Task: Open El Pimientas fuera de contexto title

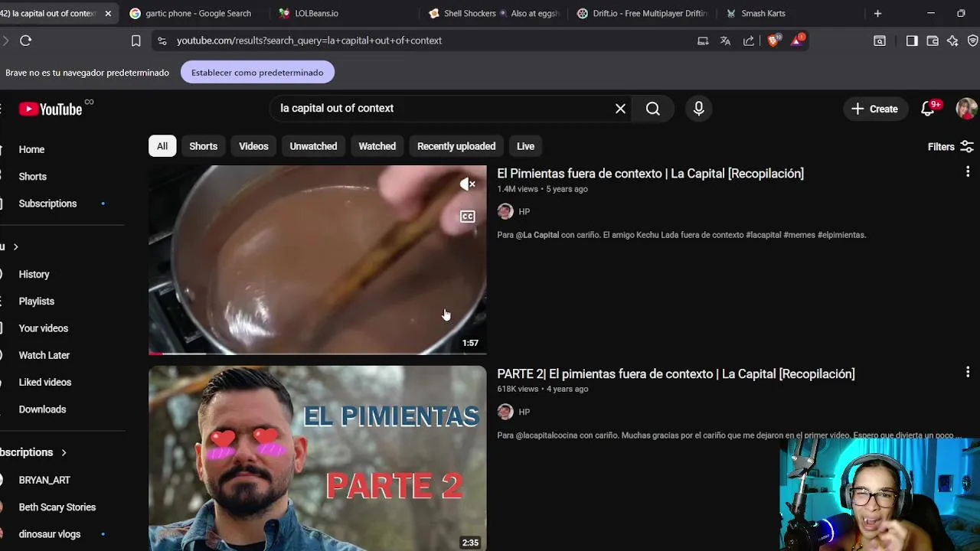Action: coord(650,174)
